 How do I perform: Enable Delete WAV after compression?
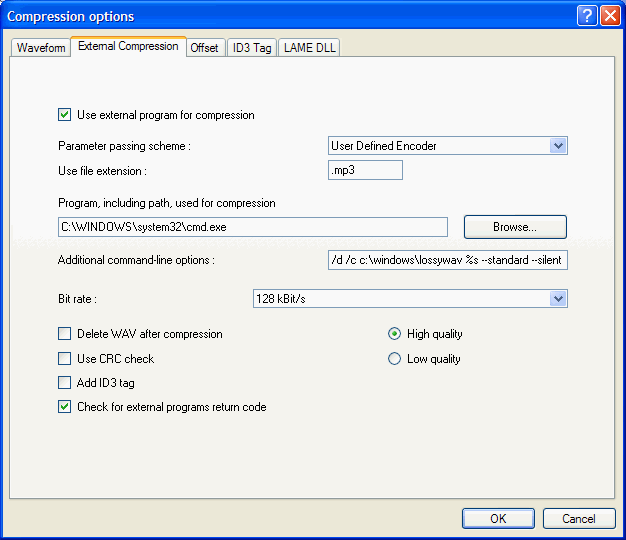(65, 334)
